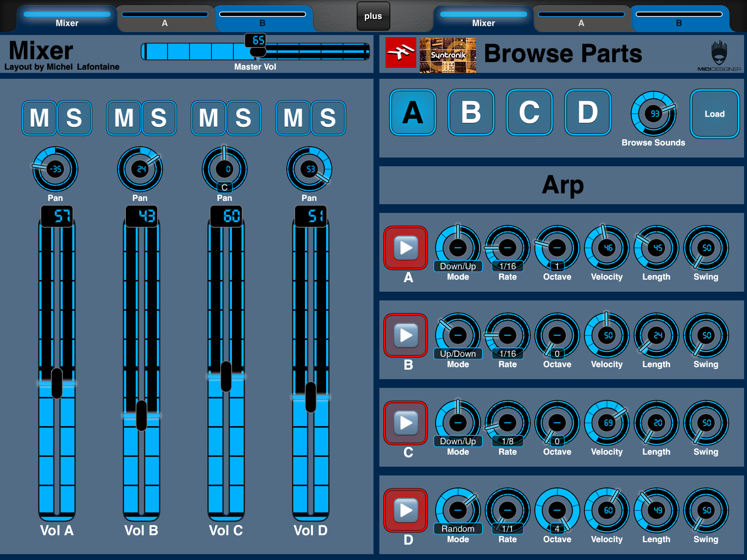Click the MIDI Designer logo icon
The width and height of the screenshot is (747, 560).
pyautogui.click(x=719, y=55)
